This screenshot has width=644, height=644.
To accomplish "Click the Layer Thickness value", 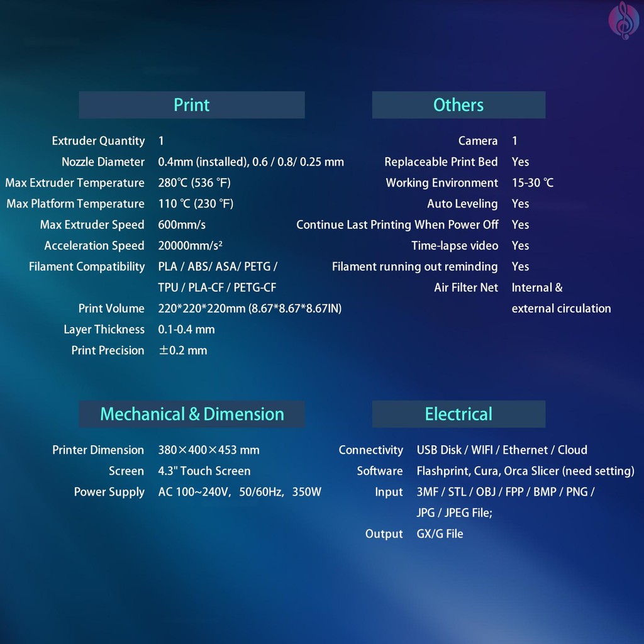I will 186,330.
